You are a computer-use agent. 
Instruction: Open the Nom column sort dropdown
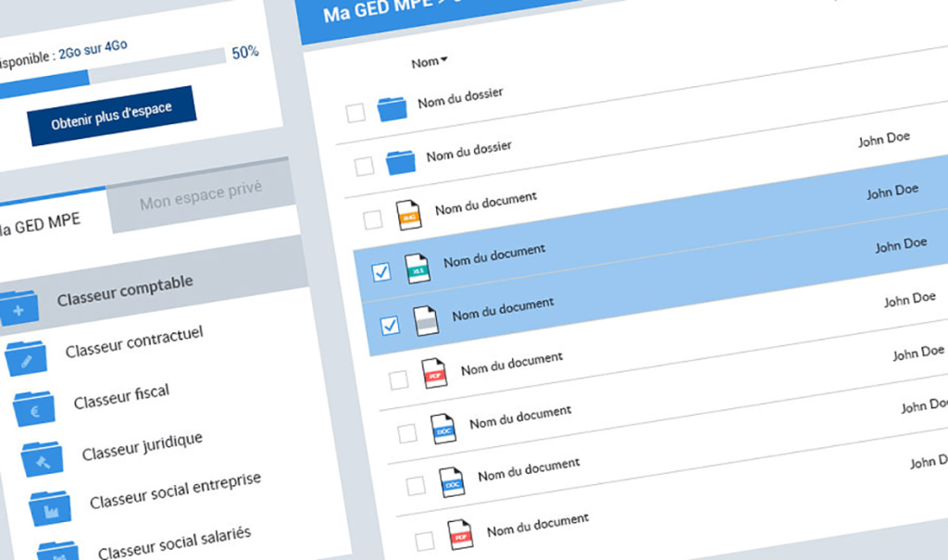[430, 62]
